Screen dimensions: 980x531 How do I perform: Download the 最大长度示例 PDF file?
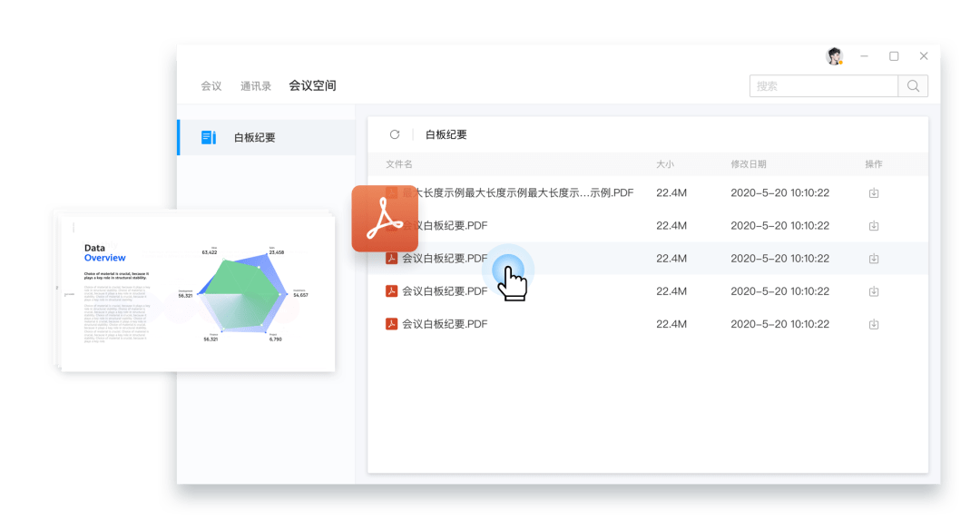pyautogui.click(x=873, y=193)
